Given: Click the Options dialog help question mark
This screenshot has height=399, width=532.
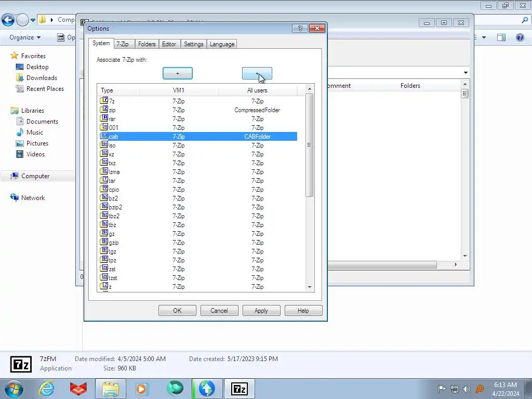Looking at the screenshot, I should (x=300, y=28).
